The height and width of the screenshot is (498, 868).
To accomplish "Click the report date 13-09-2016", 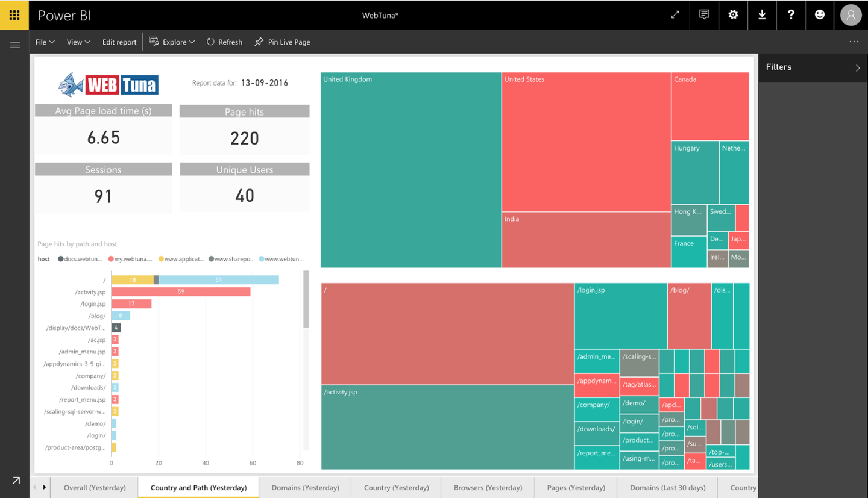I will pos(265,83).
